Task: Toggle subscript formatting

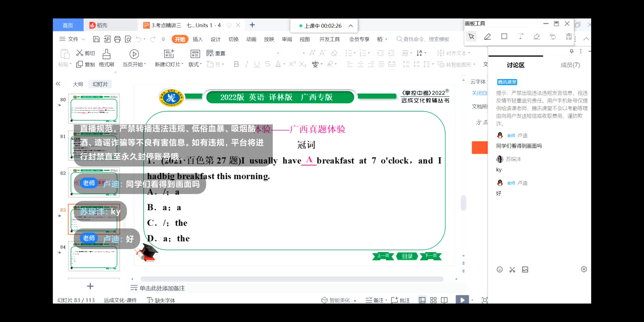Action: click(303, 64)
